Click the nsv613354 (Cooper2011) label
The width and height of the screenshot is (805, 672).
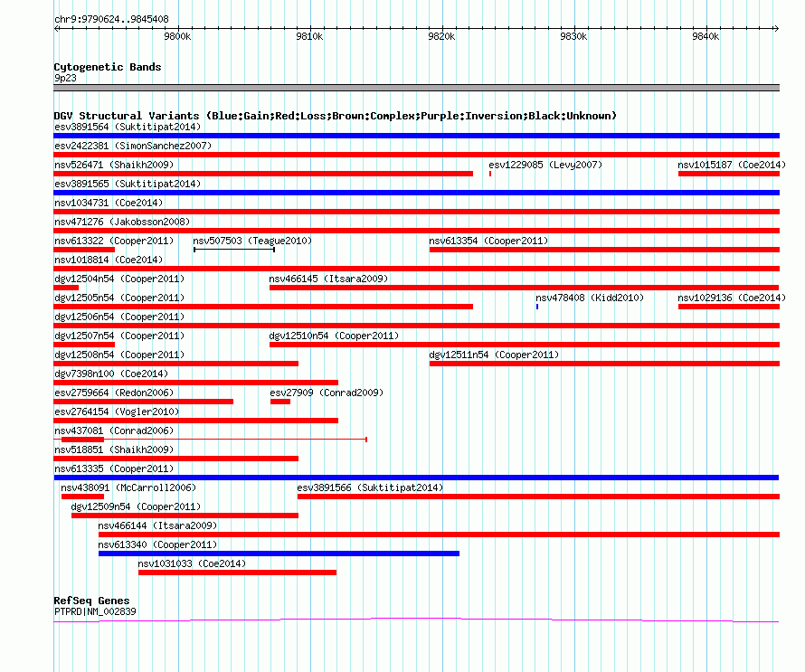click(x=488, y=241)
